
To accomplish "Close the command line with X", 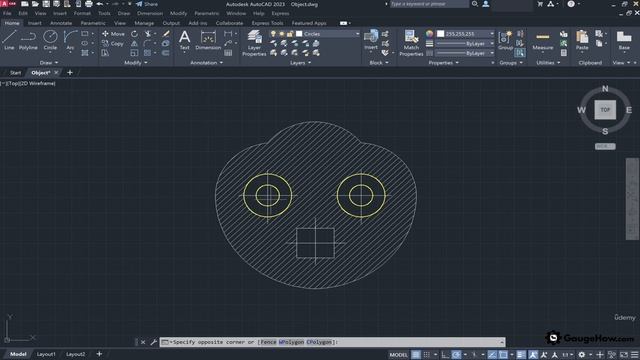I will [x=143, y=342].
